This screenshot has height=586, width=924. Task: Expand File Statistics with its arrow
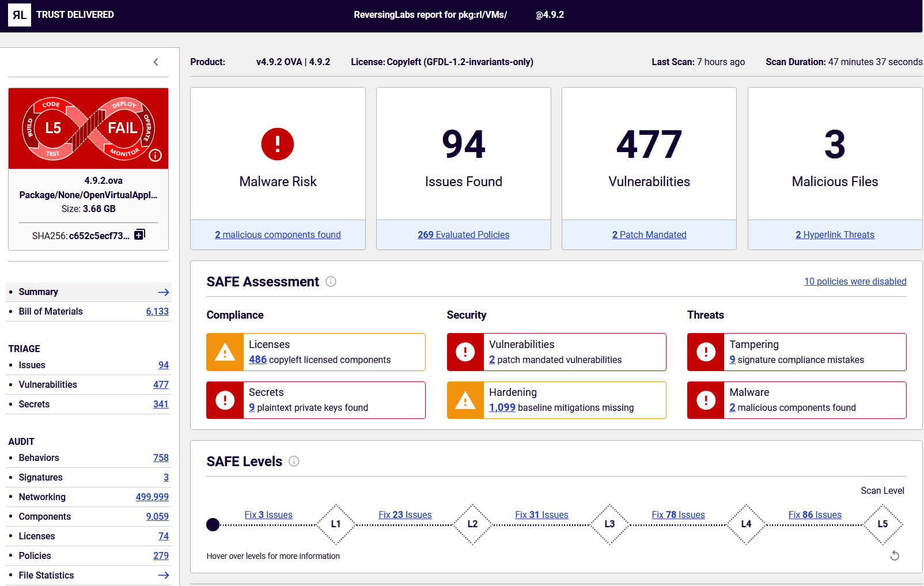pyautogui.click(x=164, y=575)
